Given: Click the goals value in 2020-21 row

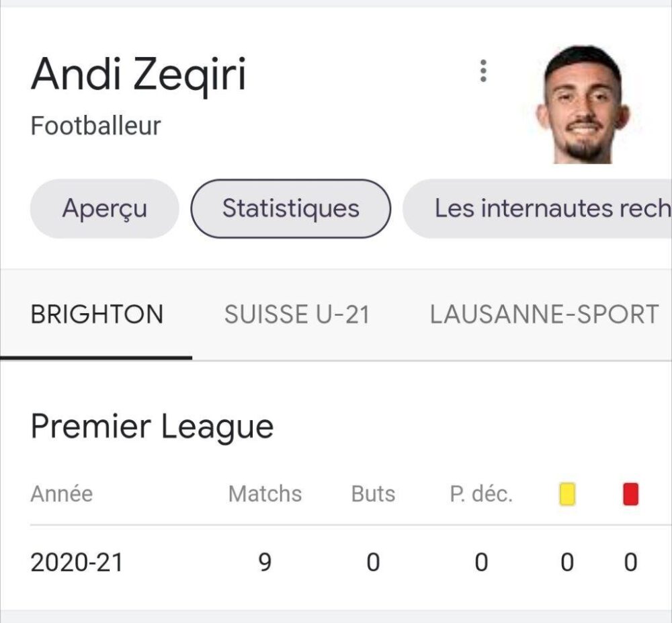Looking at the screenshot, I should [x=373, y=563].
